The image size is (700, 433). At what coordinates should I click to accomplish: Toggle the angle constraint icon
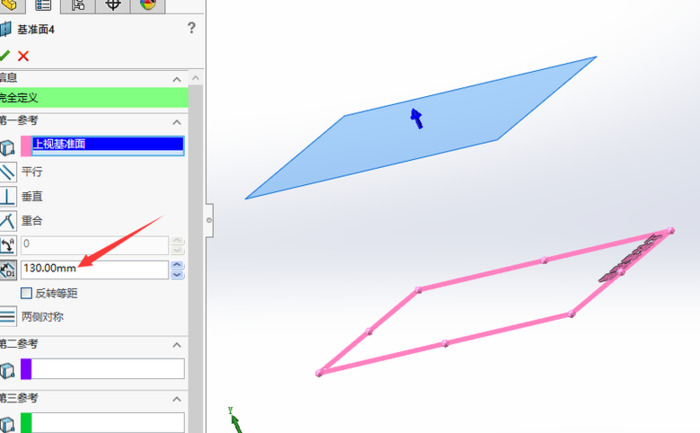coord(8,245)
